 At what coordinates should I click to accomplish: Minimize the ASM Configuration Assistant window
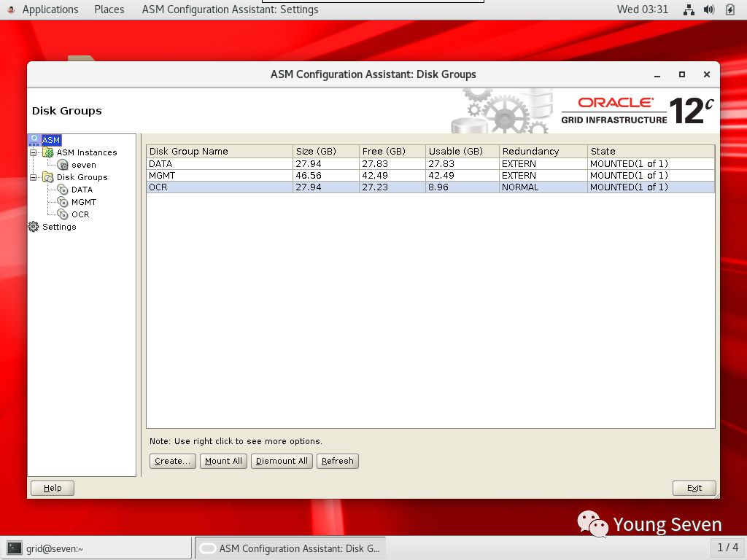(x=657, y=75)
